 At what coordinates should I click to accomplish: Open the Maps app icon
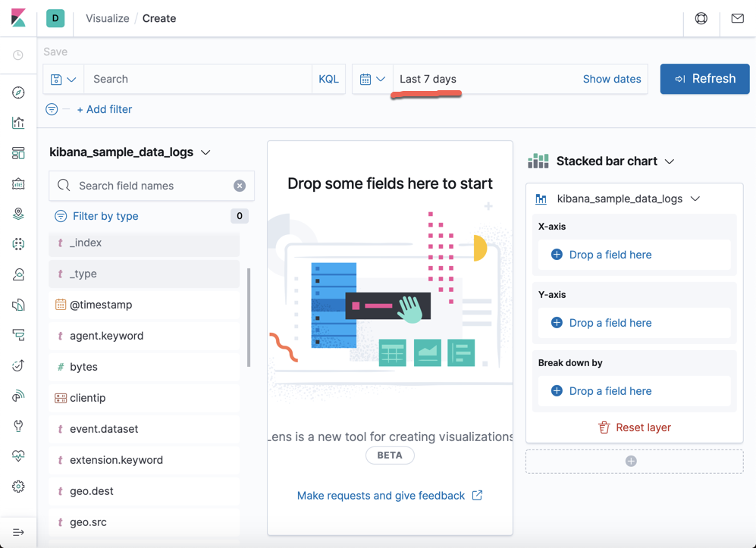pos(18,213)
